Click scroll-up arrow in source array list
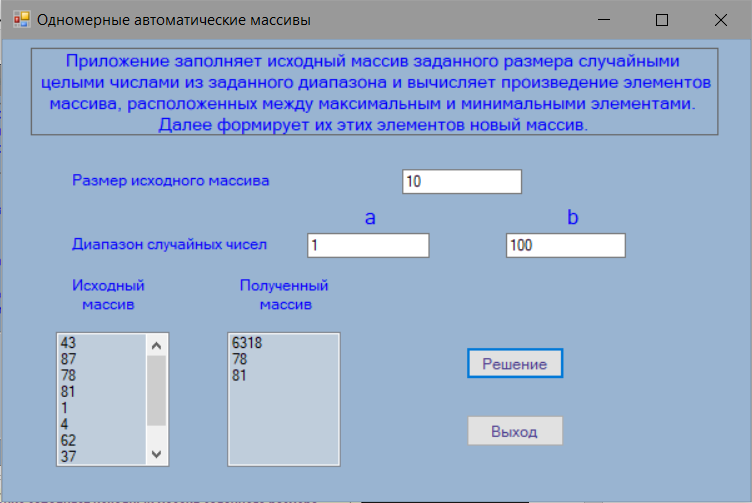752x503 pixels. tap(156, 345)
